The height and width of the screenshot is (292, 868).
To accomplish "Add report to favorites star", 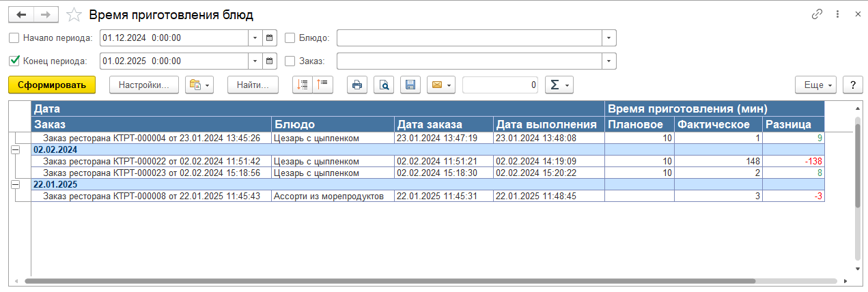I will click(76, 14).
